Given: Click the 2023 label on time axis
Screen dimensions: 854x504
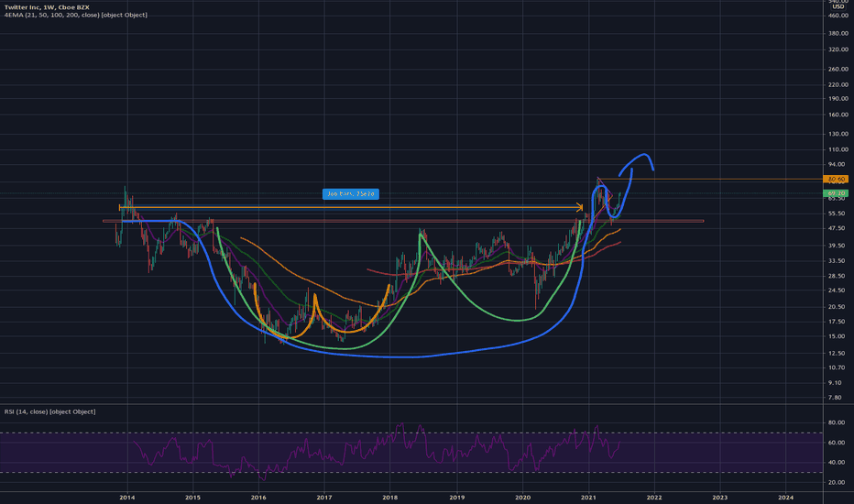Looking at the screenshot, I should tap(720, 497).
